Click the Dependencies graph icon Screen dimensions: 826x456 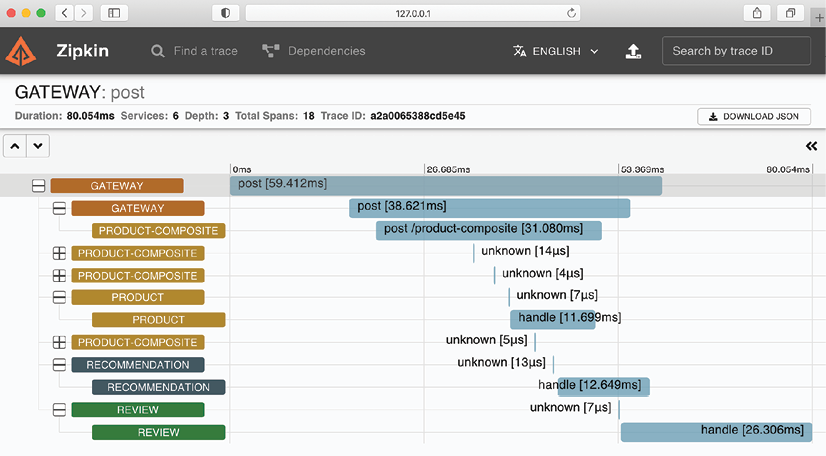[271, 51]
